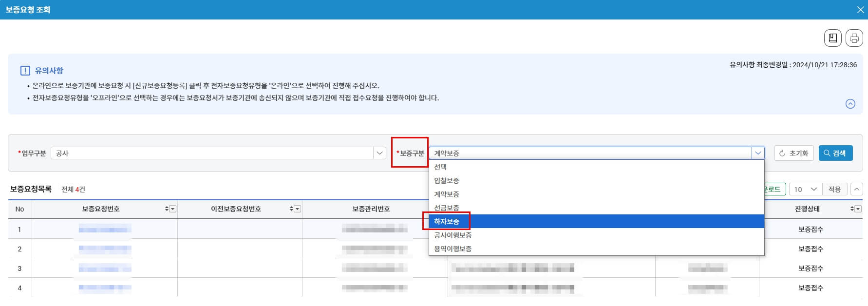Viewport: 868px width, 306px height.
Task: Click 보증접수 status in row 1
Action: (811, 229)
